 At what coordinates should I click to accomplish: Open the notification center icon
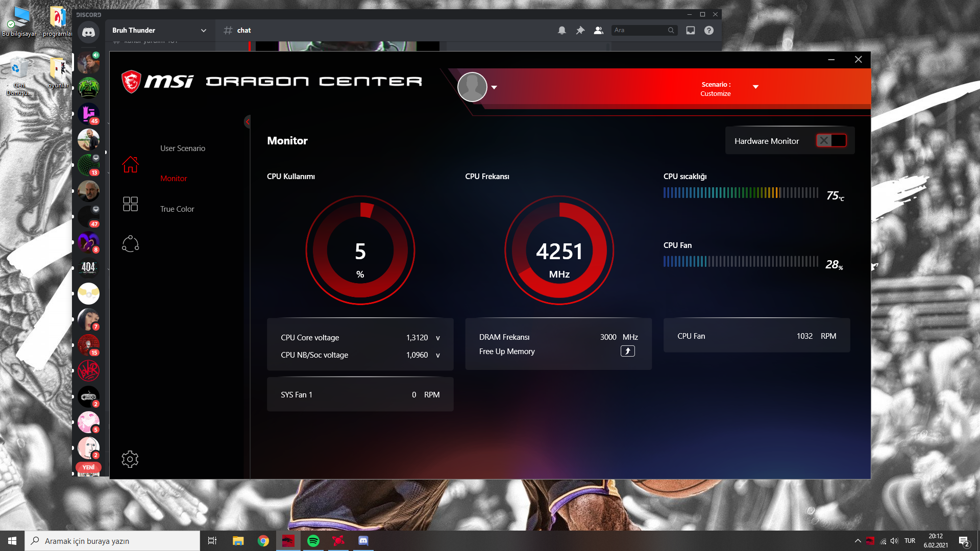964,541
